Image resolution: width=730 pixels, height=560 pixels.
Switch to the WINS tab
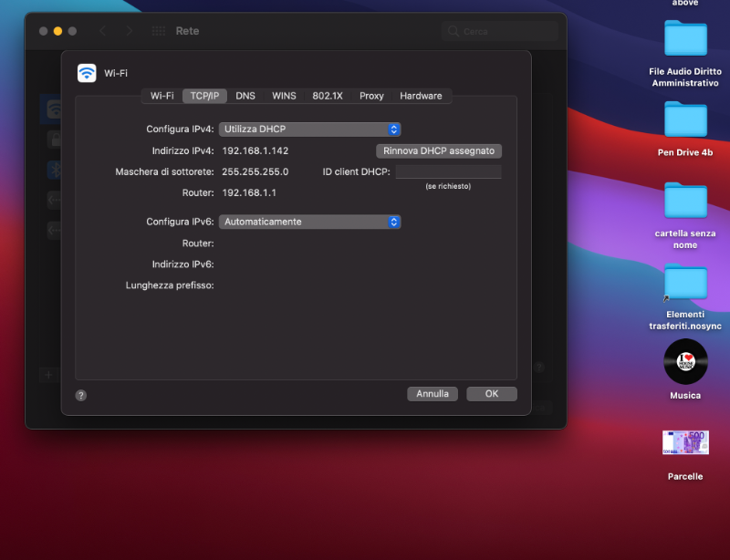pyautogui.click(x=284, y=96)
